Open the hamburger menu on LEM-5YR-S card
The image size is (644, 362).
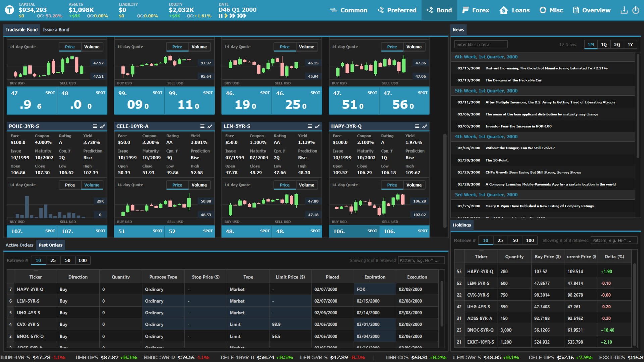[310, 126]
